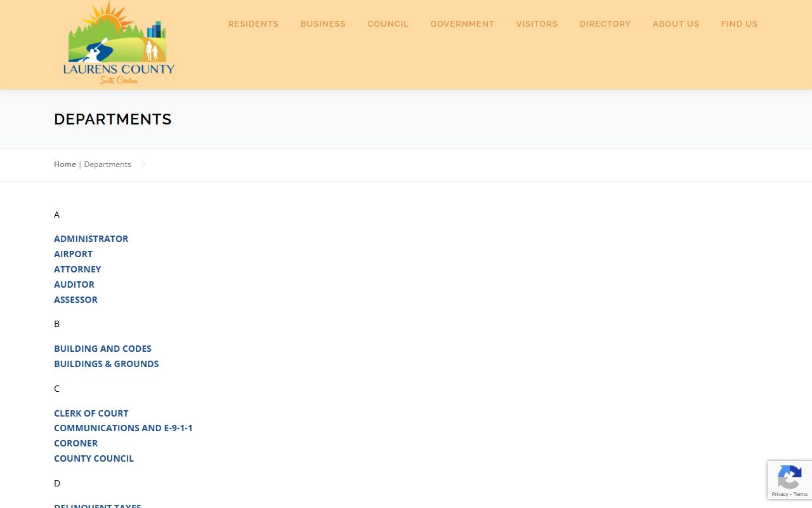Open the Attorney department link
Viewport: 812px width, 508px height.
[x=77, y=269]
